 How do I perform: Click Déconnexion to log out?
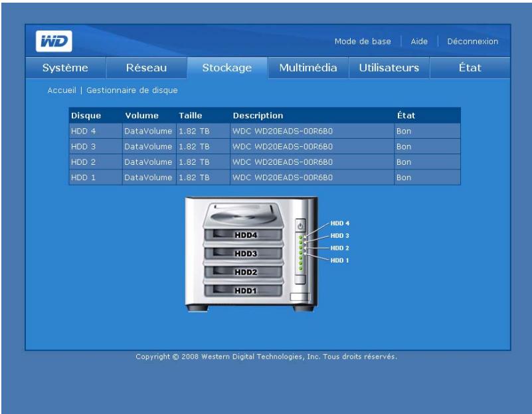click(473, 41)
